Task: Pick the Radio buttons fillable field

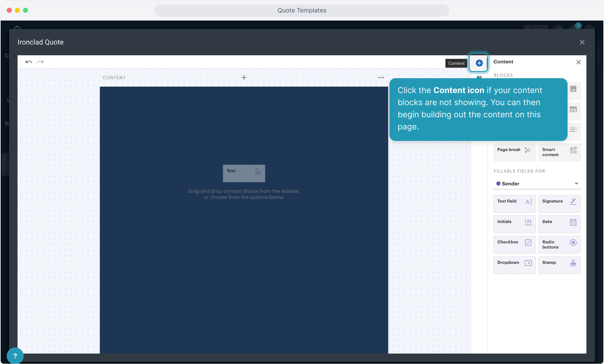Action: (x=559, y=244)
